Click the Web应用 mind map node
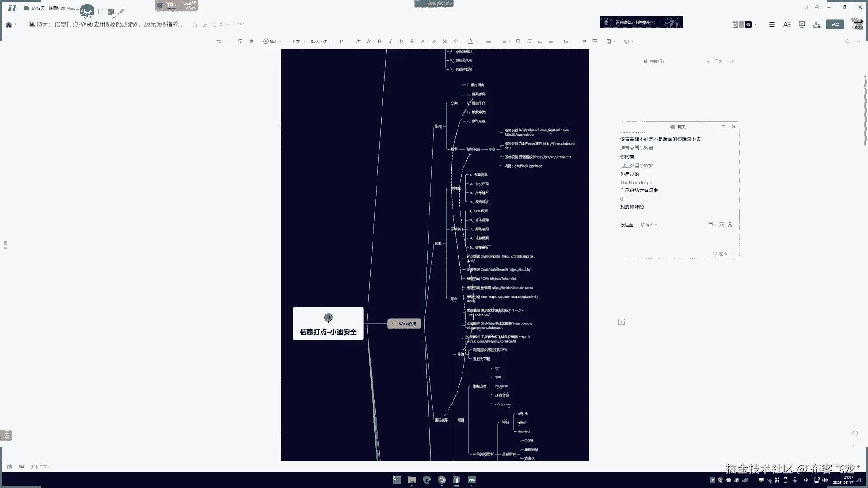This screenshot has width=868, height=488. coord(405,324)
